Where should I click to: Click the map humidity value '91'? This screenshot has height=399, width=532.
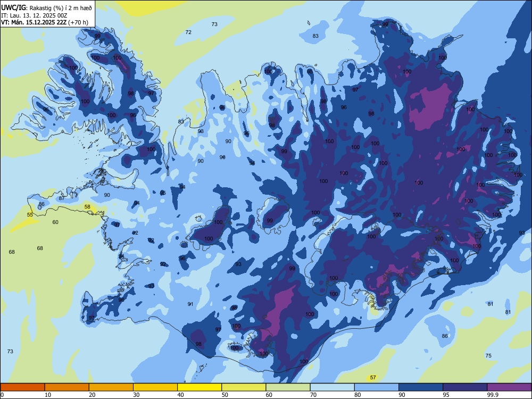pyautogui.click(x=190, y=304)
